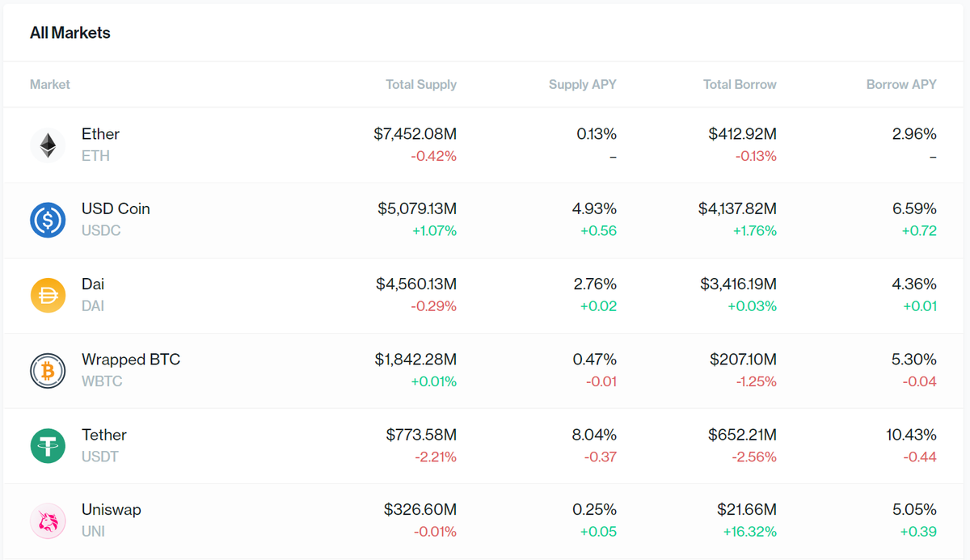Select the Dai token icon
The image size is (970, 560).
click(x=48, y=295)
